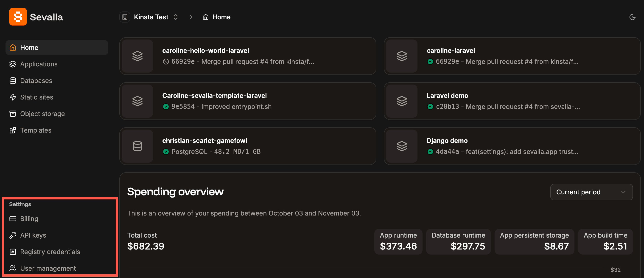Select Home in the sidebar navigation
Image resolution: width=644 pixels, height=278 pixels.
pos(29,48)
